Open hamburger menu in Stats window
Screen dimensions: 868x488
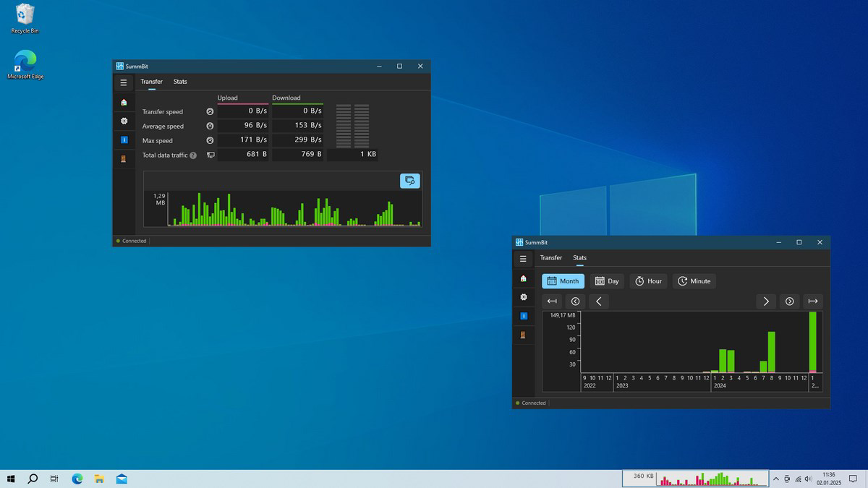click(523, 259)
